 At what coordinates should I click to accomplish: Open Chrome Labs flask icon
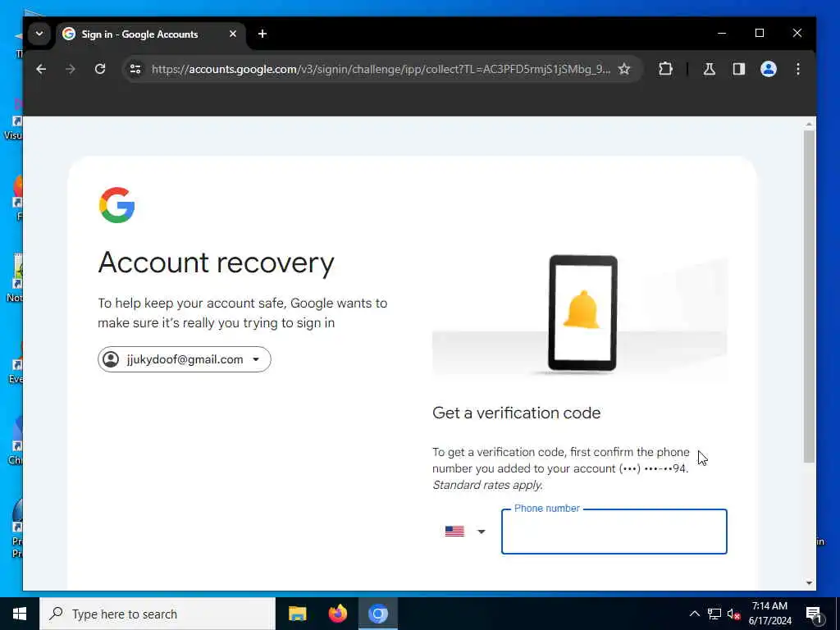click(710, 69)
